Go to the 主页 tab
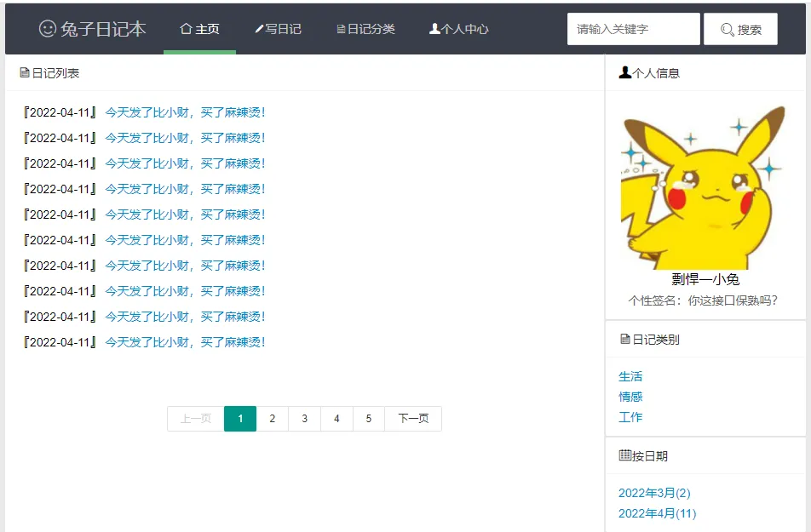This screenshot has height=532, width=811. coord(199,29)
